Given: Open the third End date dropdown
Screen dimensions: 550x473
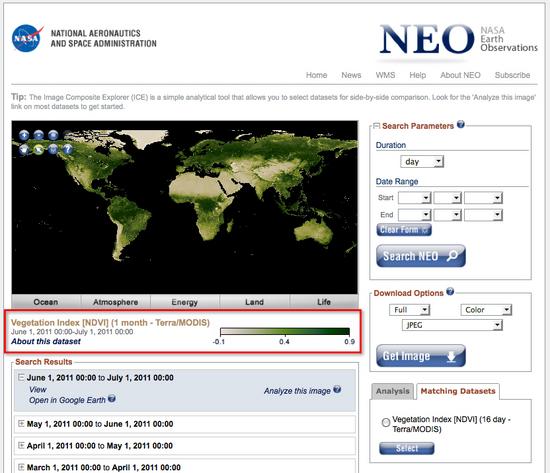Looking at the screenshot, I should pos(483,215).
